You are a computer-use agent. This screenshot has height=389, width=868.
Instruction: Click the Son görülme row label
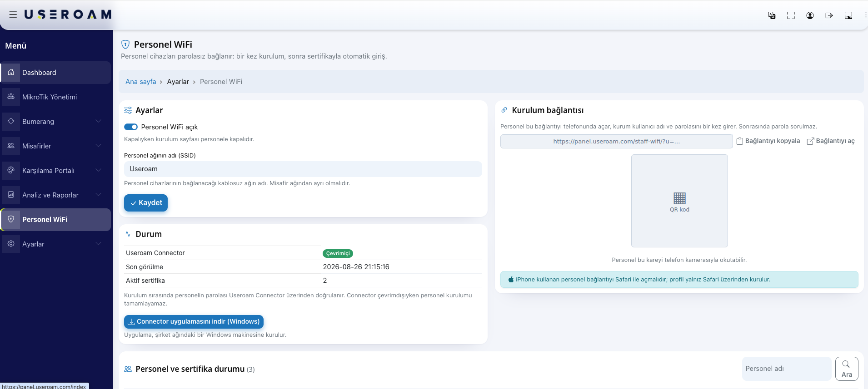click(x=145, y=267)
